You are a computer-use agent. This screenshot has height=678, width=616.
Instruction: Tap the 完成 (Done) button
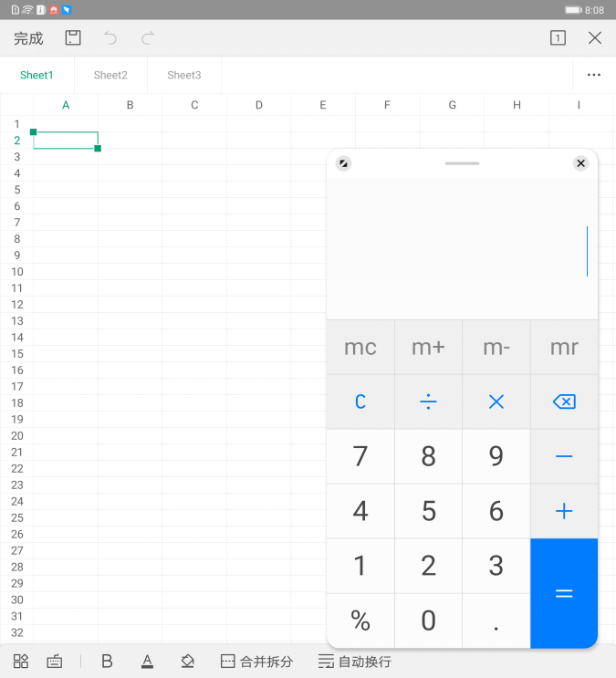tap(28, 38)
